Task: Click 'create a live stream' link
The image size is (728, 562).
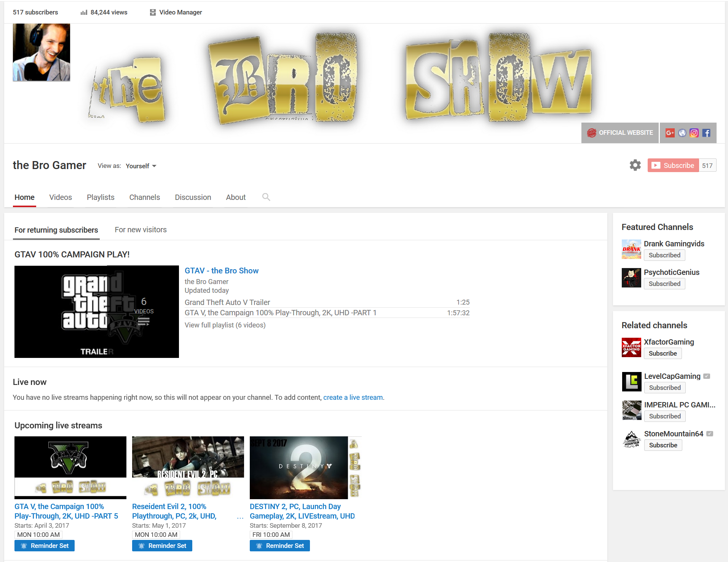Action: [353, 398]
